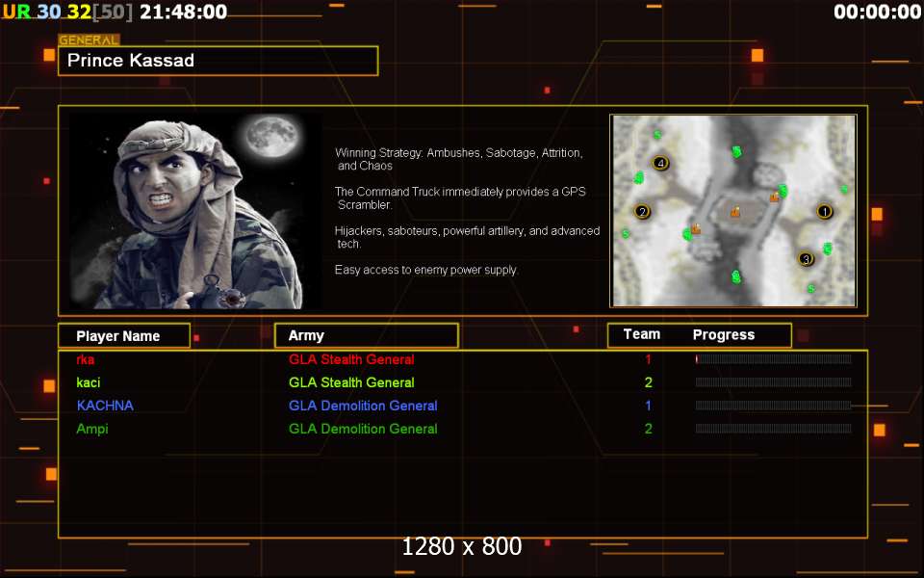Click the team number for KACHNA

point(648,406)
